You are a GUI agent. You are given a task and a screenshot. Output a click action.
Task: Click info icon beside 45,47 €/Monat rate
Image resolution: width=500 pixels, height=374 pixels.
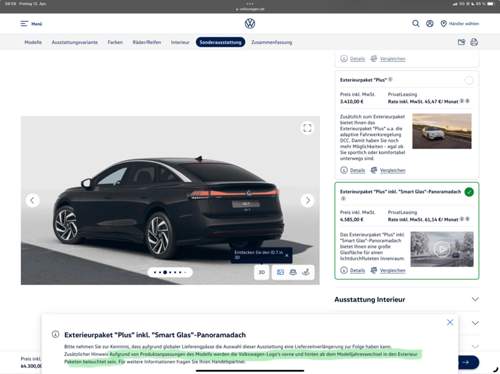click(462, 101)
